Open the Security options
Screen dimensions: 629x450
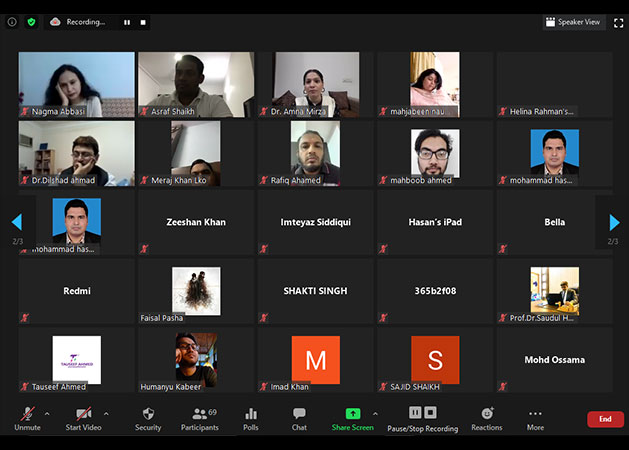(148, 418)
